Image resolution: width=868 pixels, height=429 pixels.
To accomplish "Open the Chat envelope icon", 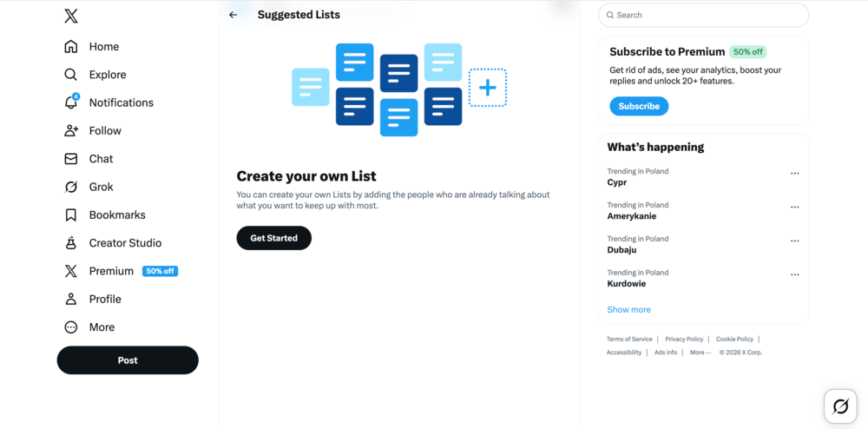I will [71, 159].
